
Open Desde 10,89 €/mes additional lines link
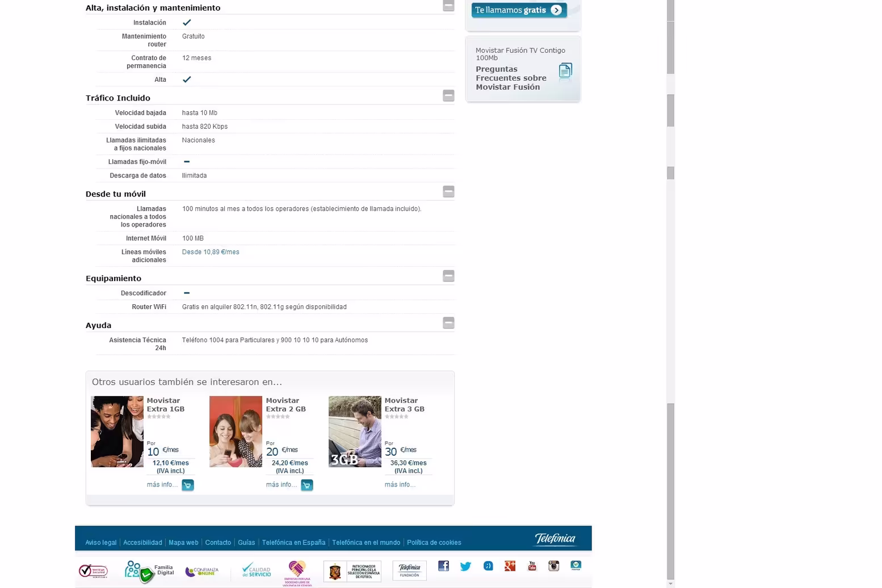click(x=211, y=252)
